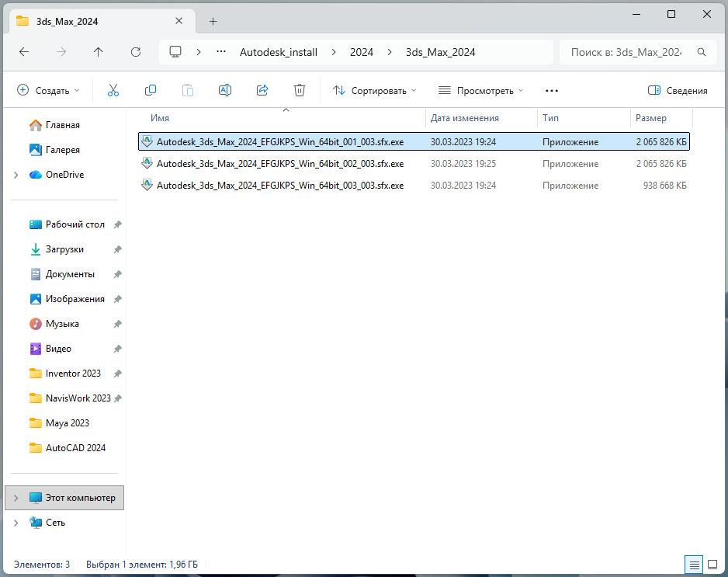Screen dimensions: 728x577
Task: Unpin Рабочий стол from quick access
Action: tap(118, 224)
